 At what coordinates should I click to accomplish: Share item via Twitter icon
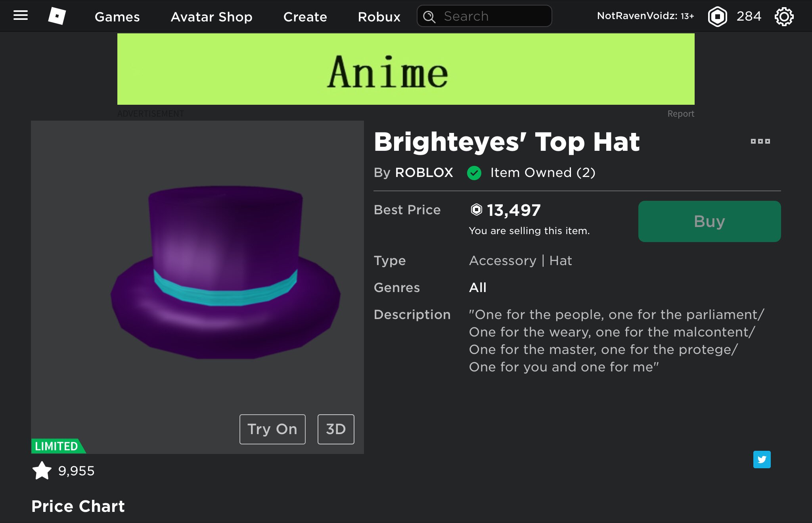click(762, 460)
